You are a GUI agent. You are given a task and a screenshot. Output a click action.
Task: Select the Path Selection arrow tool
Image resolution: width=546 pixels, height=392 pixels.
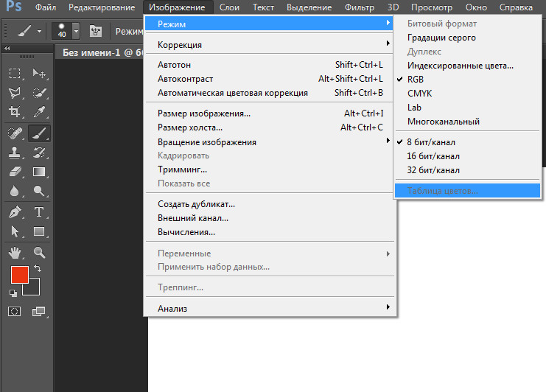click(15, 231)
